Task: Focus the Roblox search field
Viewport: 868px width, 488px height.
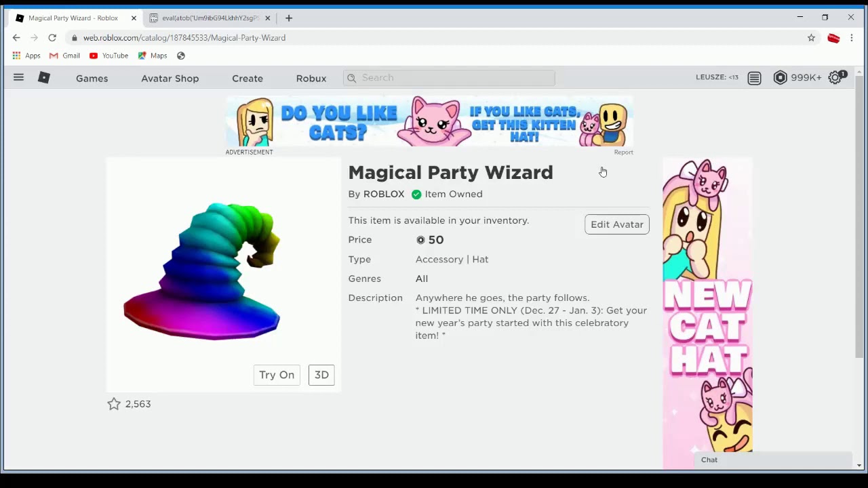Action: [x=449, y=78]
